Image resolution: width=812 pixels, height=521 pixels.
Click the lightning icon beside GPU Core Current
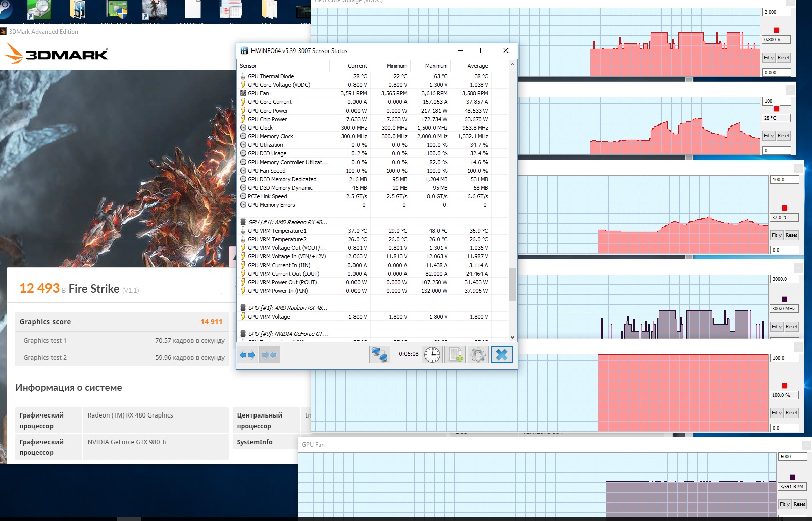[243, 101]
